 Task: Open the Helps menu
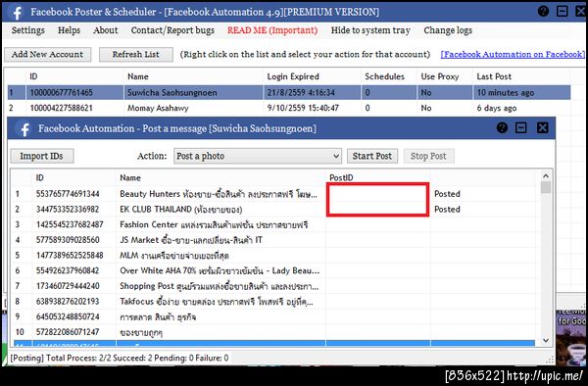click(69, 30)
